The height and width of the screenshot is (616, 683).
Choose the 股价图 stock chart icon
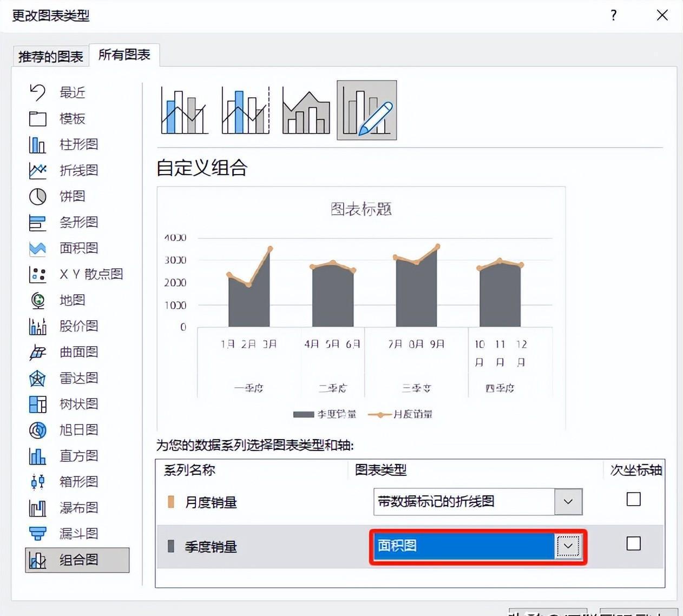pyautogui.click(x=37, y=326)
